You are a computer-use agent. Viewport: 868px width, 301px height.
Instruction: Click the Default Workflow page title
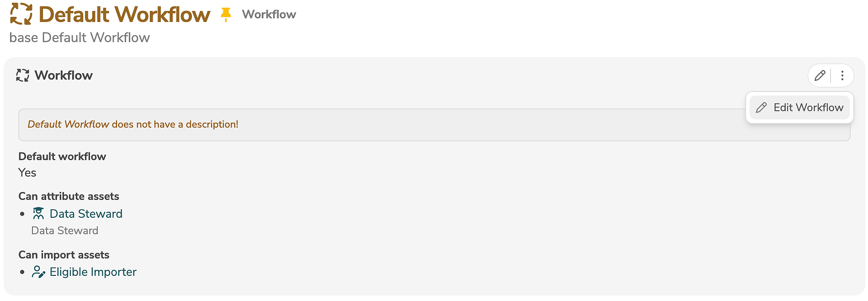point(124,15)
